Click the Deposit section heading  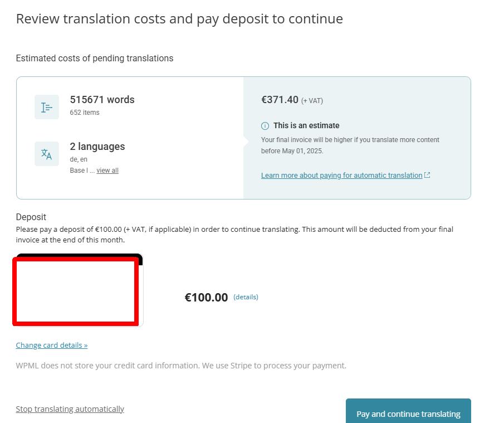point(31,217)
